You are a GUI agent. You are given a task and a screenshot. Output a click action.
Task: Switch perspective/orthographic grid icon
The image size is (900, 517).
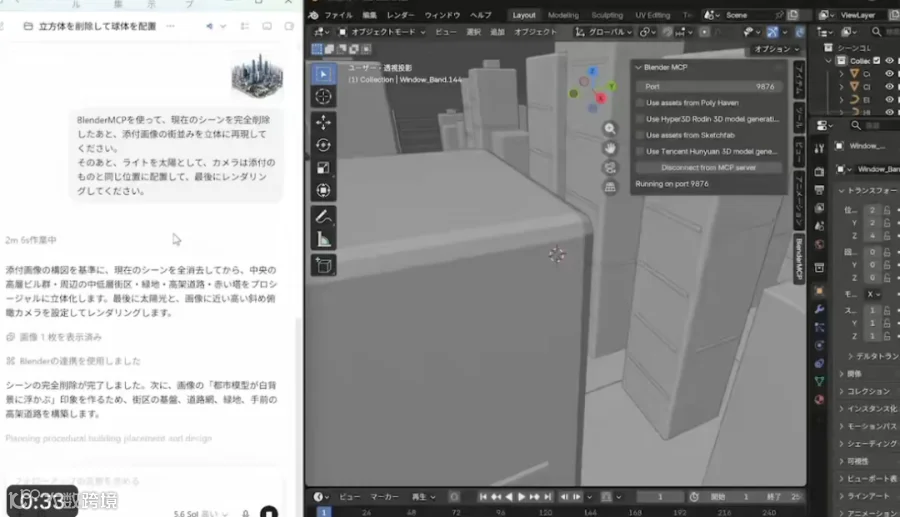(x=610, y=187)
